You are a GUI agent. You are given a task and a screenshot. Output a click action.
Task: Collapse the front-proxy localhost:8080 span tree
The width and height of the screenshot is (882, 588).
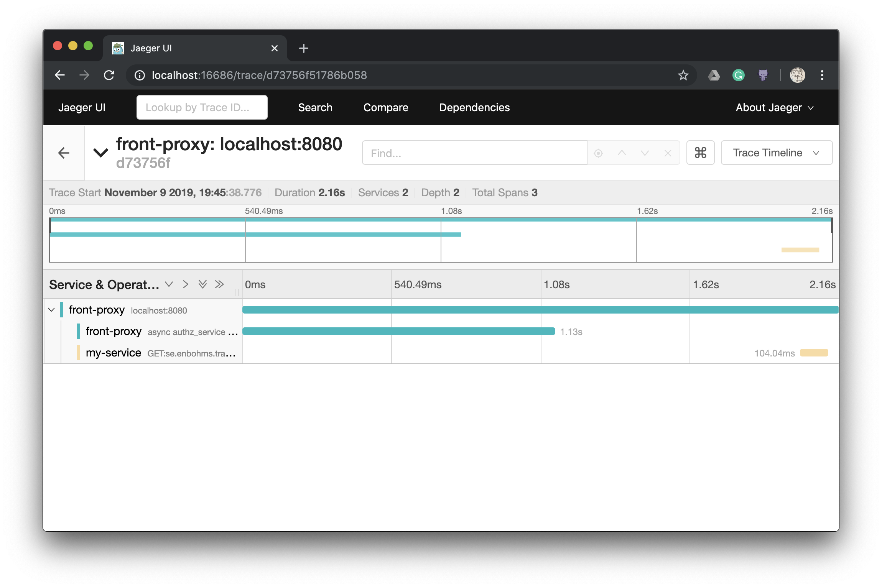(x=52, y=310)
